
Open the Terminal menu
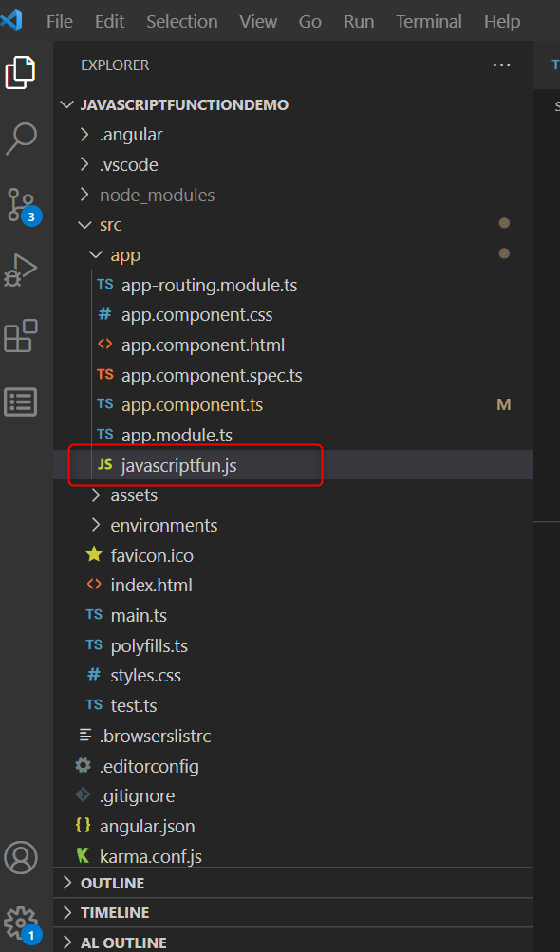[428, 21]
